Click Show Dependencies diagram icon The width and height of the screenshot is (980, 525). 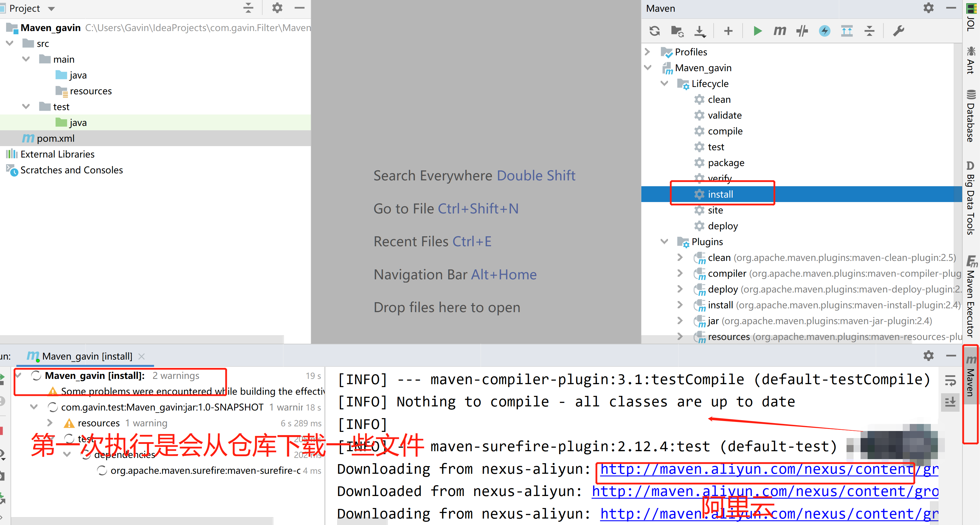pyautogui.click(x=847, y=31)
